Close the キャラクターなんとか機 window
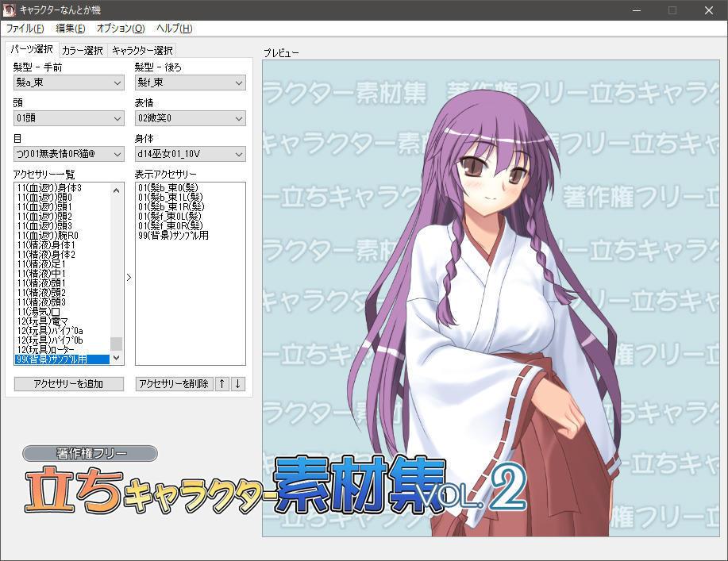The height and width of the screenshot is (561, 728). click(709, 10)
